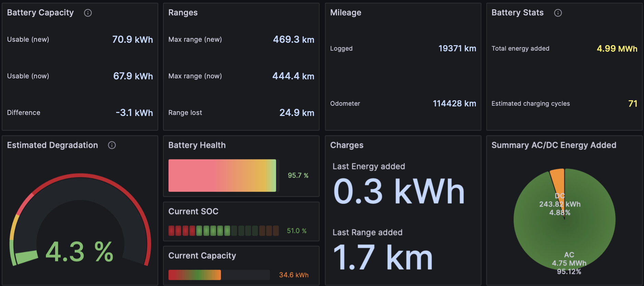Click the Battery Capacity info icon
644x286 pixels.
pos(88,13)
